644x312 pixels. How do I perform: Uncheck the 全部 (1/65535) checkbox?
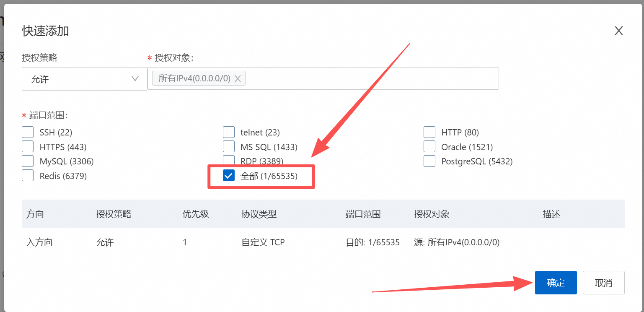[x=229, y=176]
